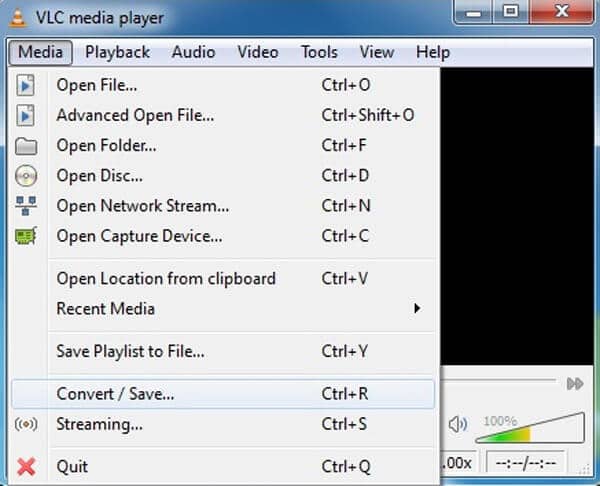Minimize the VLC window
600x486 pixels.
[474, 12]
